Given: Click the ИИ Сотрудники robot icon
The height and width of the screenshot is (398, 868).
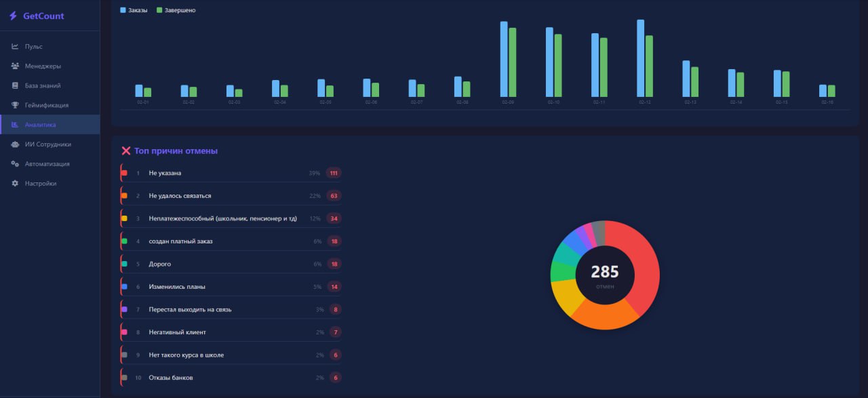Looking at the screenshot, I should [x=15, y=144].
